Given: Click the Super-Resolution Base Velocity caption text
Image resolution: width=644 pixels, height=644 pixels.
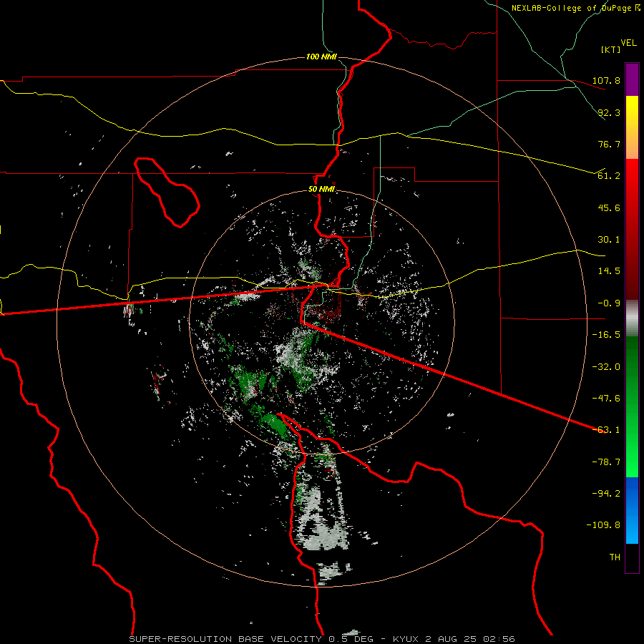Looking at the screenshot, I should 321,639.
